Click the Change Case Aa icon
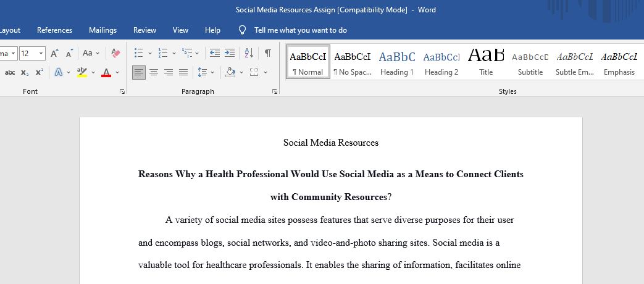 [88, 53]
